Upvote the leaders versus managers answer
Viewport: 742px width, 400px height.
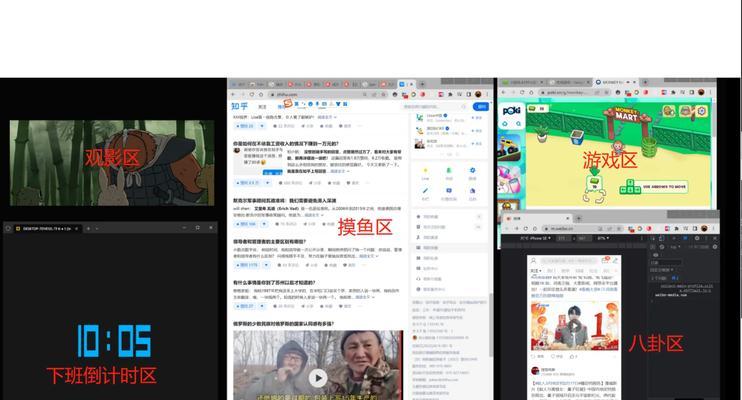tap(248, 265)
